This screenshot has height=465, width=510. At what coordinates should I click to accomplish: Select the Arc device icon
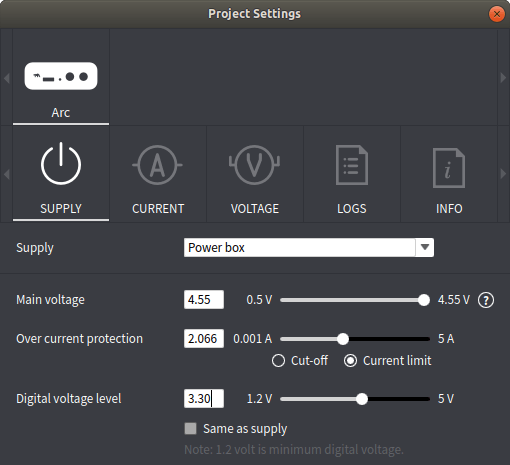click(61, 76)
